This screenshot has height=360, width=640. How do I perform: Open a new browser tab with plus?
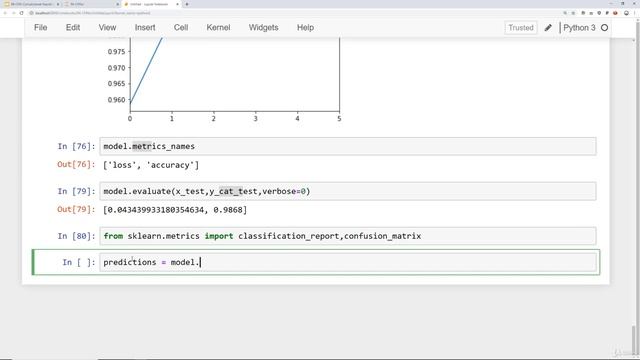[187, 4]
